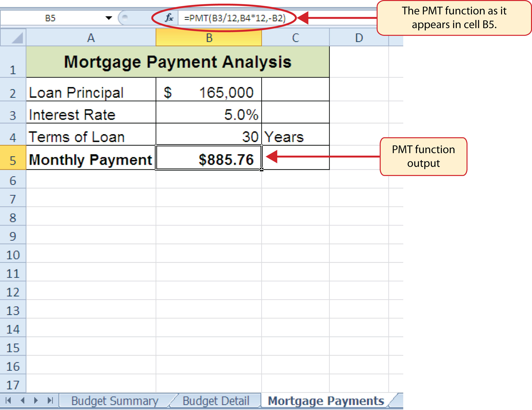Click the $165,000 value cell
The image size is (532, 410).
tap(209, 89)
